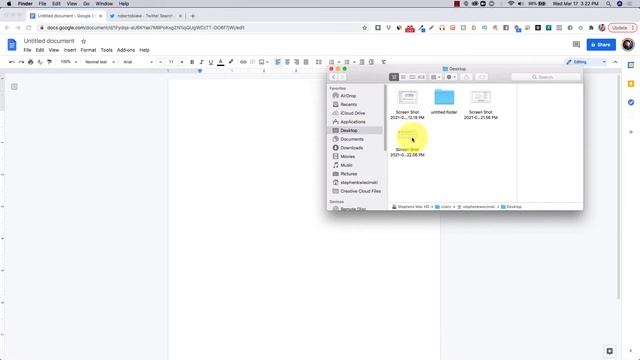This screenshot has height=360, width=640.
Task: Collapse the Docs menus with chevron
Action: (615, 62)
